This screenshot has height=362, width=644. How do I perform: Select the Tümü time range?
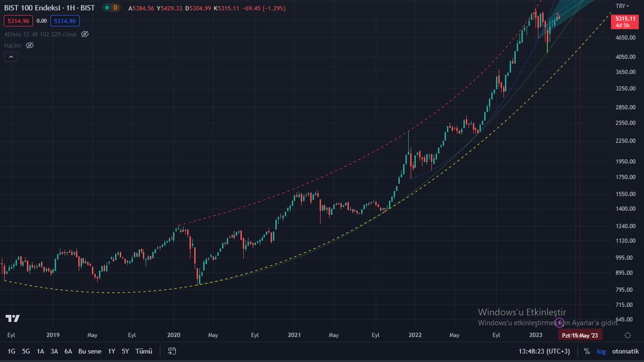(x=143, y=351)
